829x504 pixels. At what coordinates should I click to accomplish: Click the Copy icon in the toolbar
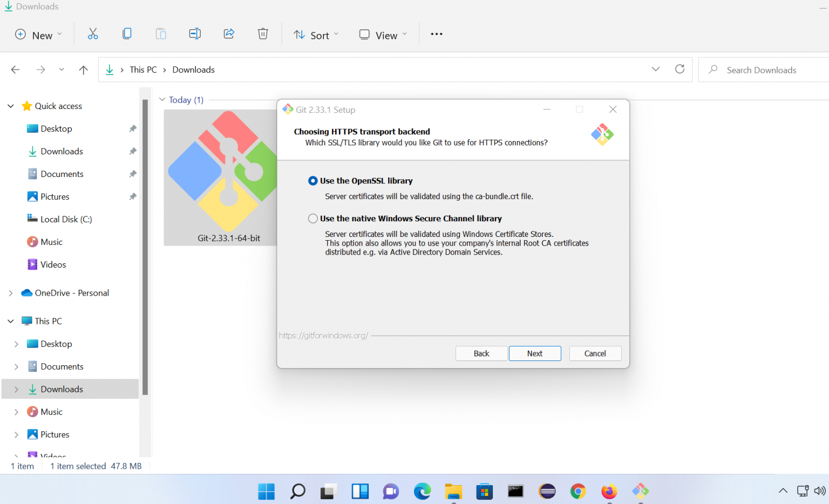click(x=127, y=33)
